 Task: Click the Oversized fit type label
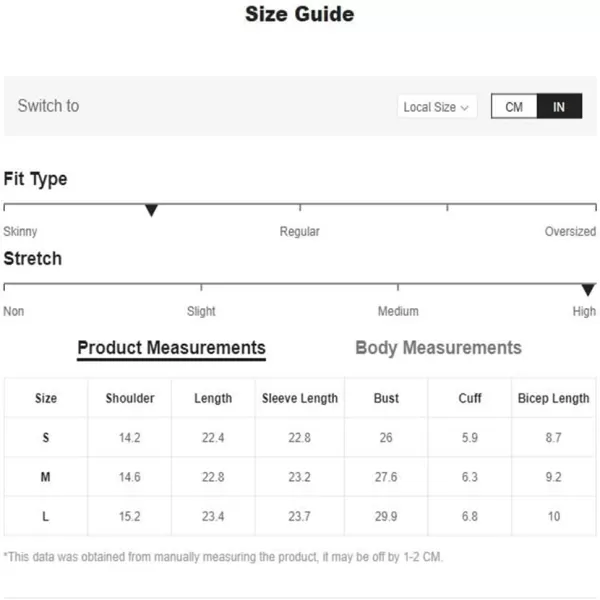pyautogui.click(x=570, y=232)
